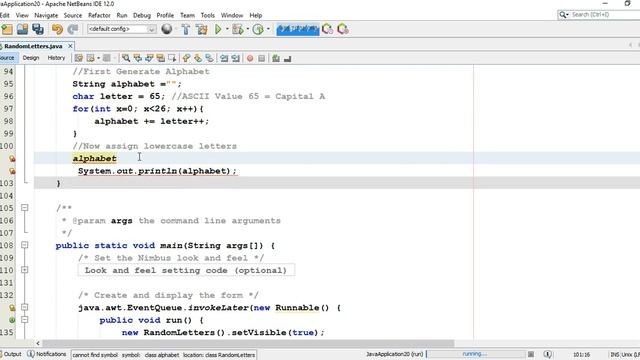Click the Open Project icon

(x=22, y=29)
